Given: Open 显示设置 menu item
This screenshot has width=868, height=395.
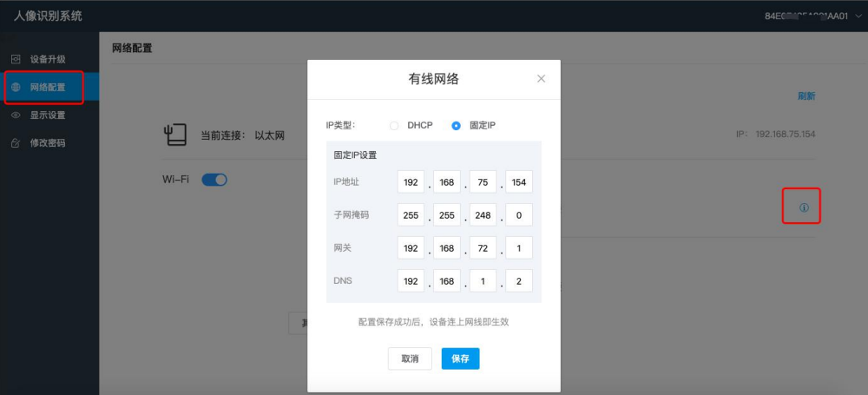Looking at the screenshot, I should pyautogui.click(x=48, y=115).
